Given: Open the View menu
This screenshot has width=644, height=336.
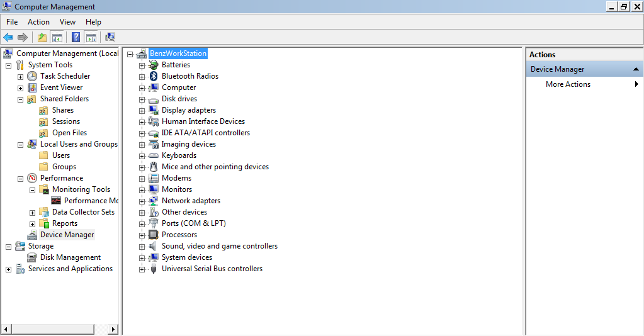Looking at the screenshot, I should click(x=67, y=22).
